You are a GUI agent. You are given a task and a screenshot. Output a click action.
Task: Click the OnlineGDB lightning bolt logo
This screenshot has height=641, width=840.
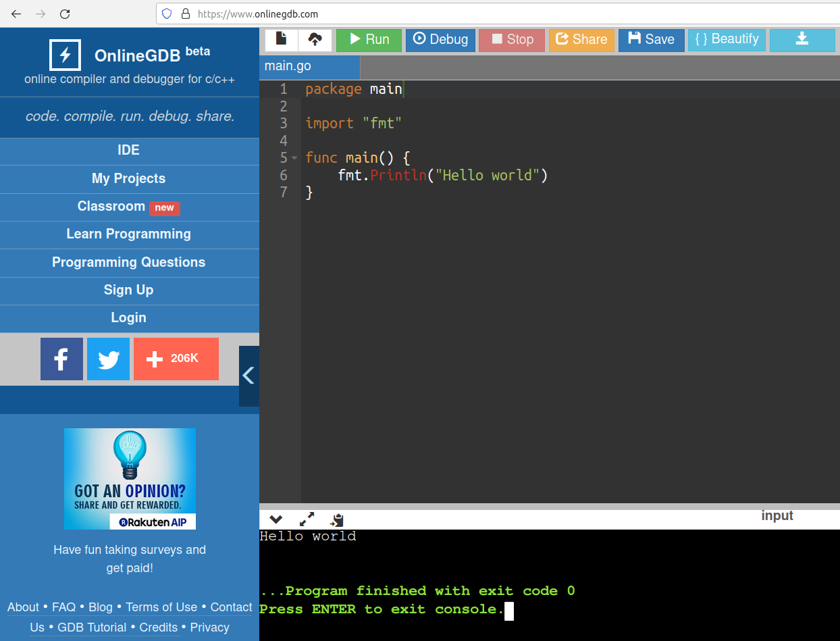[65, 55]
